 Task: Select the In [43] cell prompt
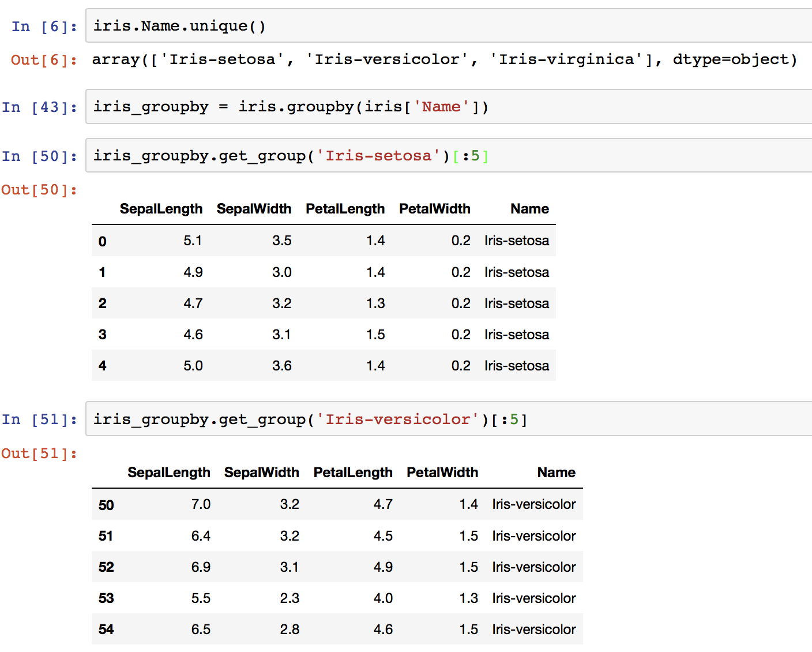[40, 107]
